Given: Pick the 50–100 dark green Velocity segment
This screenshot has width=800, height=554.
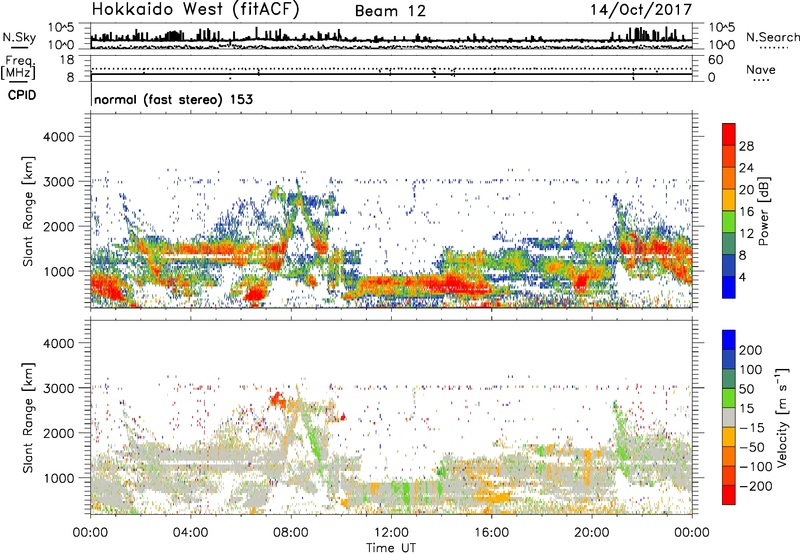Looking at the screenshot, I should tap(729, 379).
